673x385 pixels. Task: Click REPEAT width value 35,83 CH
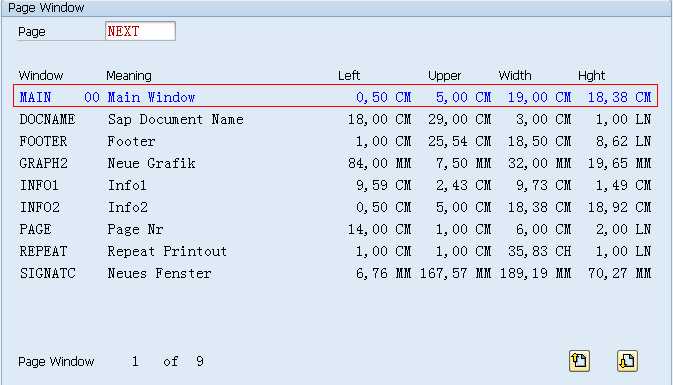tap(540, 251)
